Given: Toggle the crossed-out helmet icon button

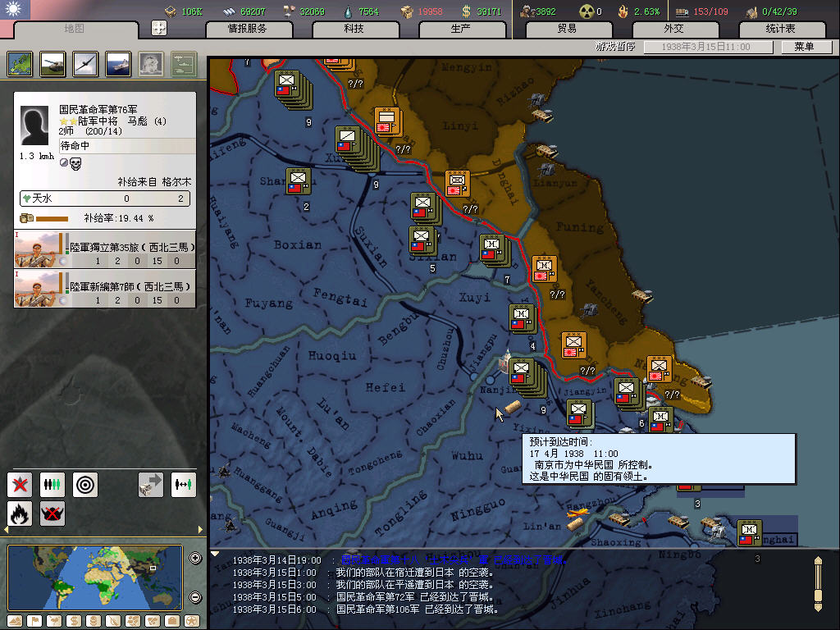Looking at the screenshot, I should tap(52, 514).
